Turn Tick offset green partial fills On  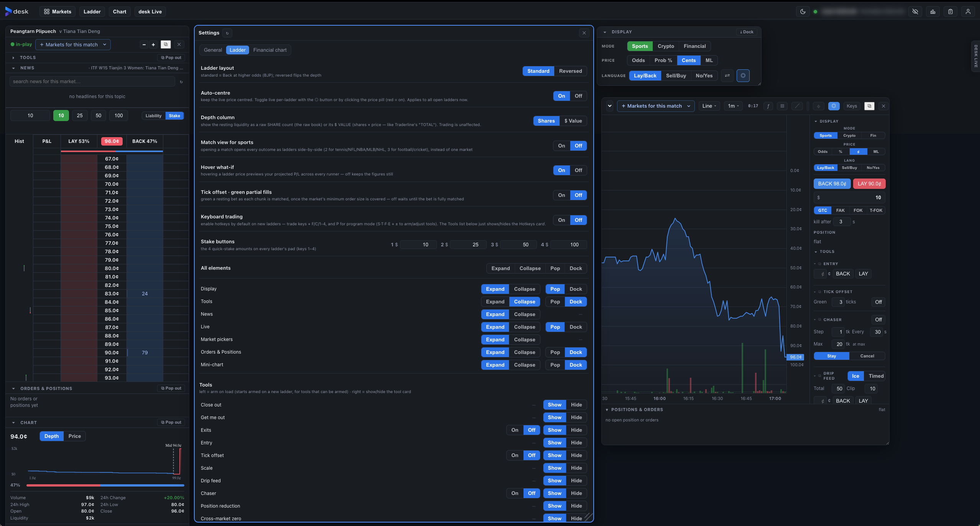click(x=561, y=195)
